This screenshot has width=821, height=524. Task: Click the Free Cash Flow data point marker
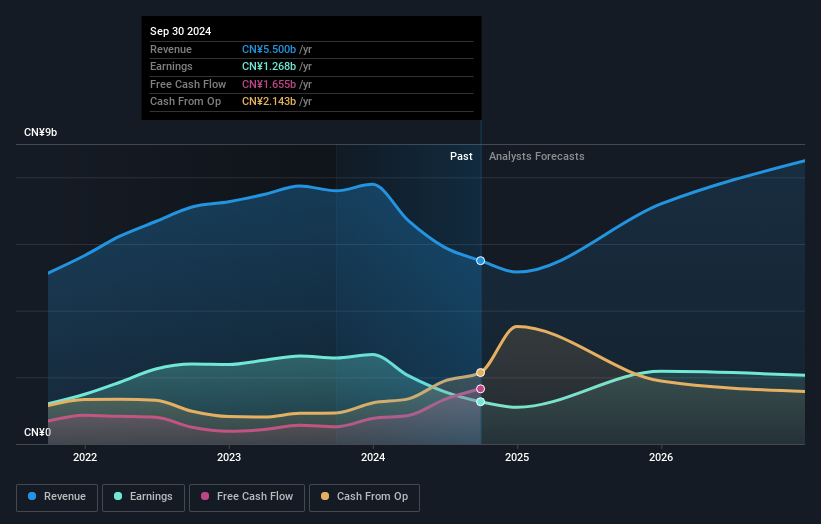coord(481,389)
